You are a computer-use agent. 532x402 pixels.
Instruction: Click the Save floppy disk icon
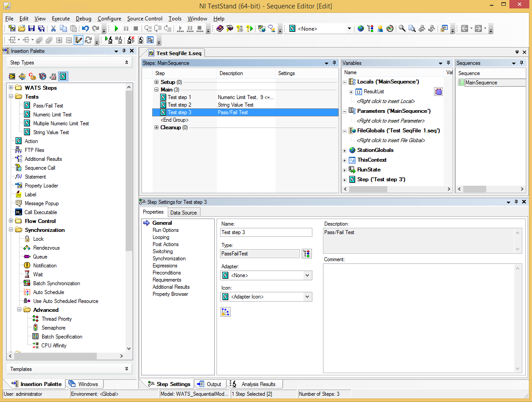(32, 28)
